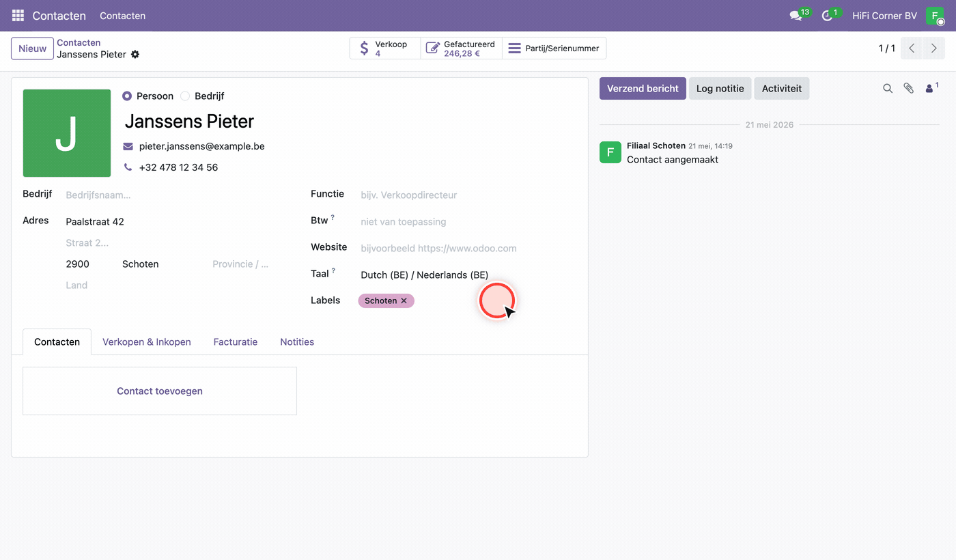Click the gear icon beside Janssens Pieter

[135, 54]
